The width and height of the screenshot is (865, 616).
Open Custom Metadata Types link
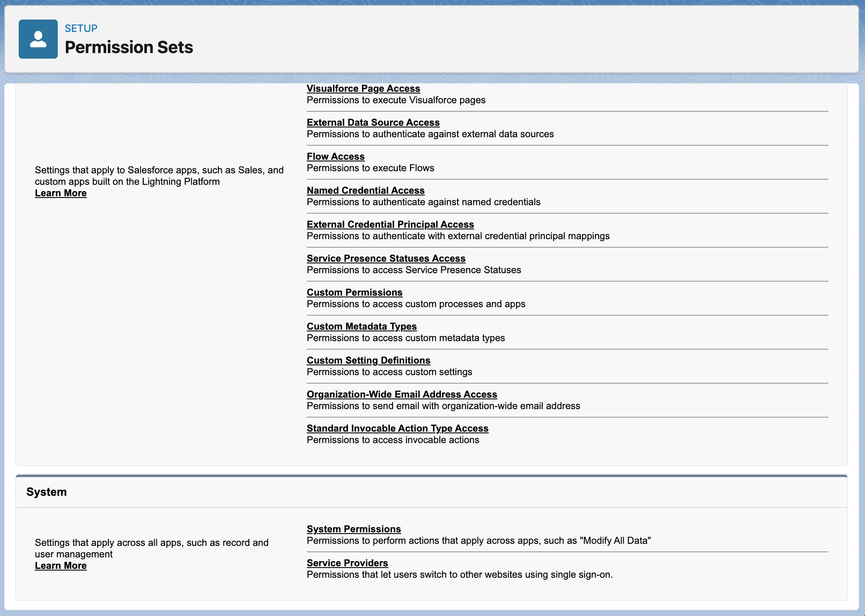point(362,326)
